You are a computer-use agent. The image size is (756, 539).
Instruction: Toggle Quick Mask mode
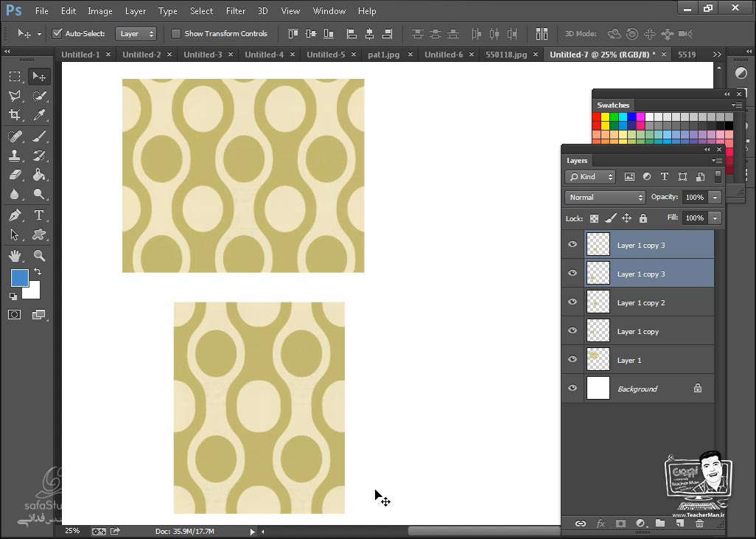tap(15, 315)
